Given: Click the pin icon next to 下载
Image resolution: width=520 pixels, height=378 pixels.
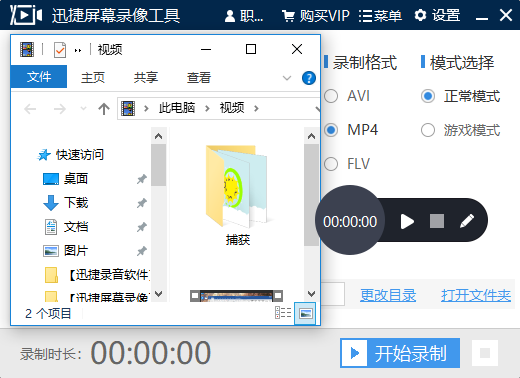Looking at the screenshot, I should (142, 203).
